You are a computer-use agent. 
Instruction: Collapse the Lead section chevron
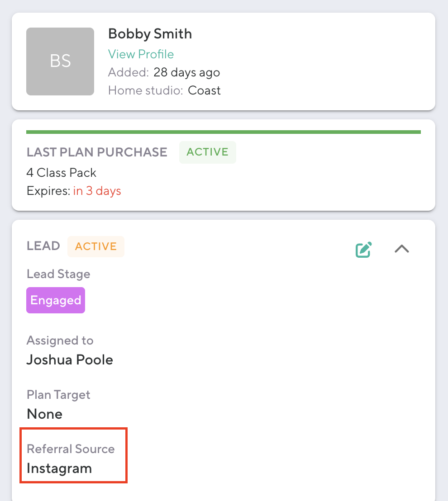(401, 249)
